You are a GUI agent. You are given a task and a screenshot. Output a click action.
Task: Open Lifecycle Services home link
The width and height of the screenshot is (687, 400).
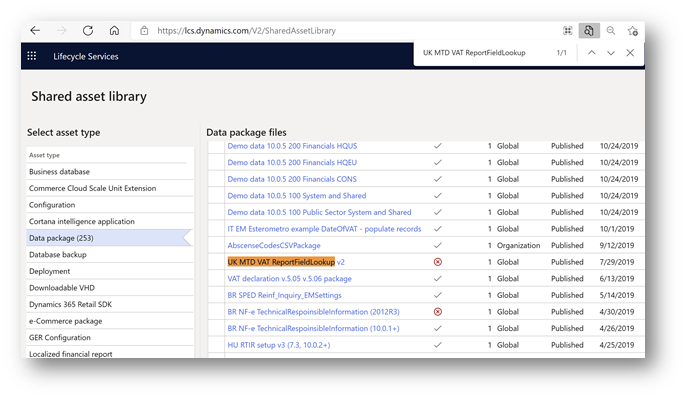[86, 56]
